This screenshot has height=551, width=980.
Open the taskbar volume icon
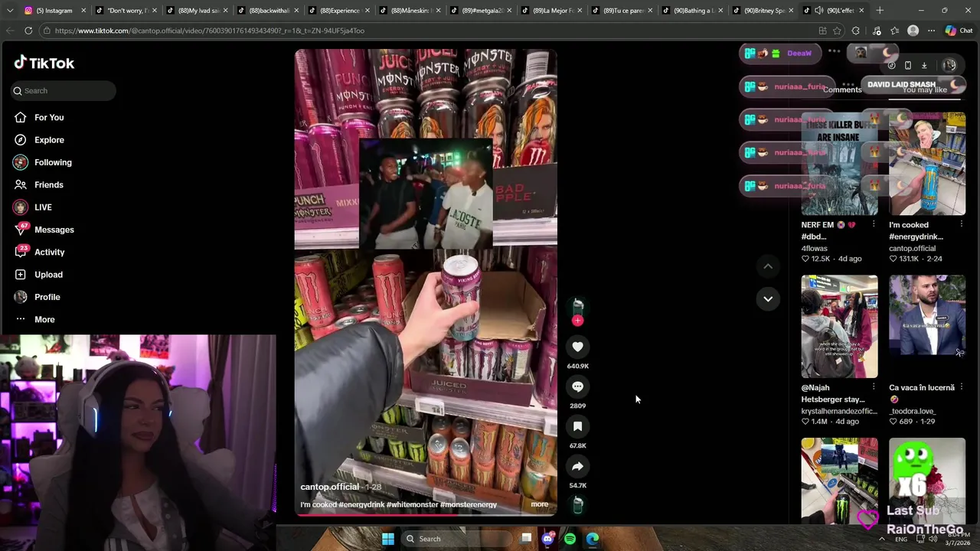[x=933, y=539]
